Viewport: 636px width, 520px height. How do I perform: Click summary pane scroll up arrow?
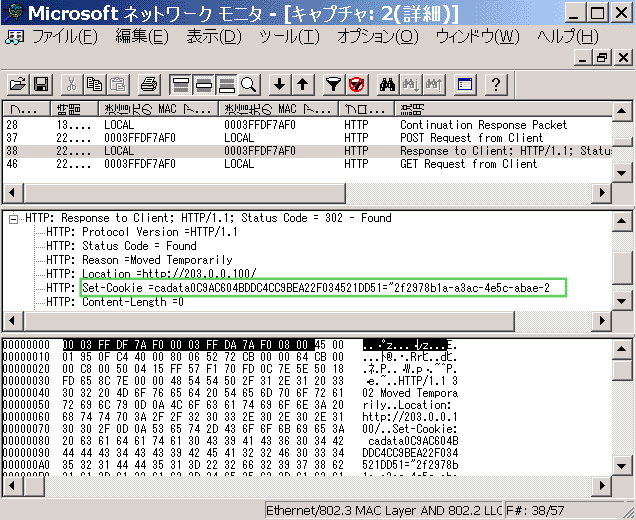tap(622, 111)
